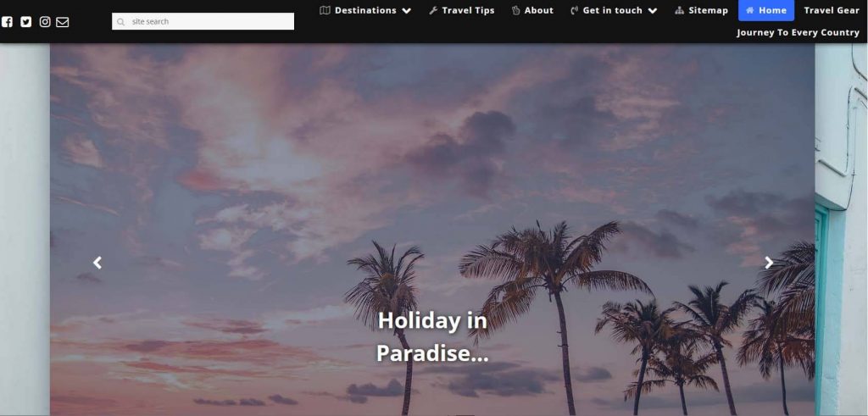Screen dimensions: 868x416
Task: Open the Facebook social icon
Action: (7, 21)
